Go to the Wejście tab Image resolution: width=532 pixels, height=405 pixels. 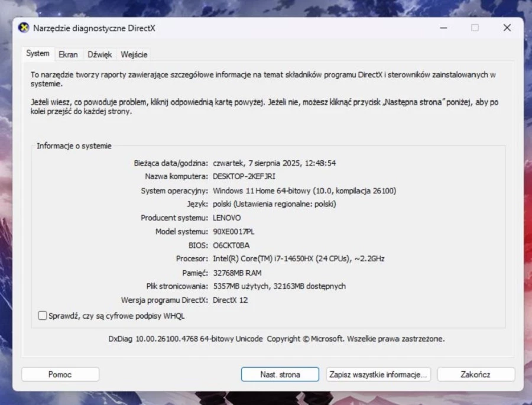tap(134, 54)
